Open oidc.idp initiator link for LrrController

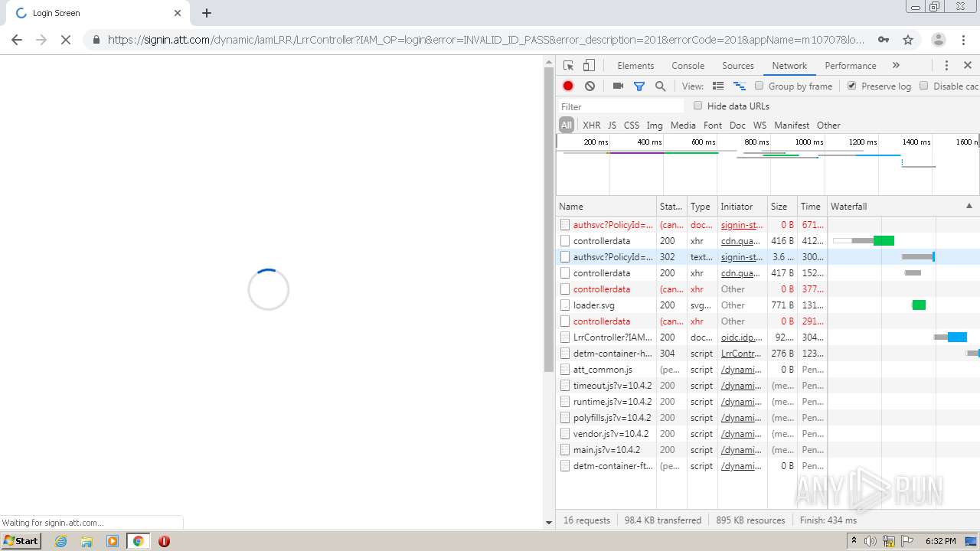[x=741, y=337]
